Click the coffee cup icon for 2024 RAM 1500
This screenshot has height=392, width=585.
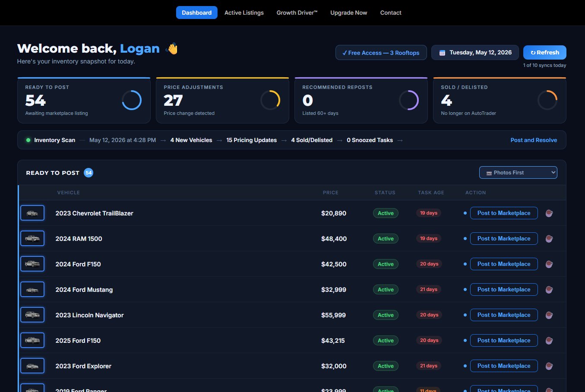(x=549, y=239)
